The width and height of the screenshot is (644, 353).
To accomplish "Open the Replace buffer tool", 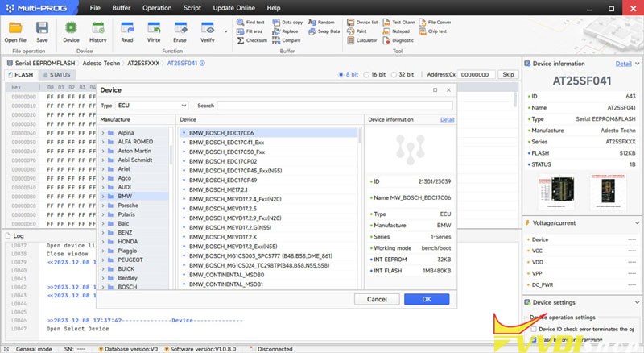I will coord(286,31).
